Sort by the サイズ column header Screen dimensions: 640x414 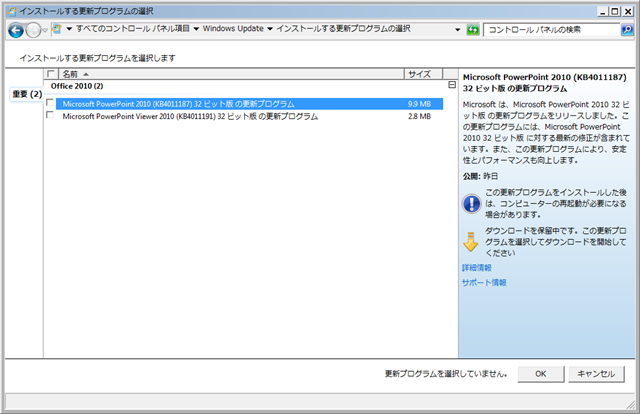click(423, 74)
